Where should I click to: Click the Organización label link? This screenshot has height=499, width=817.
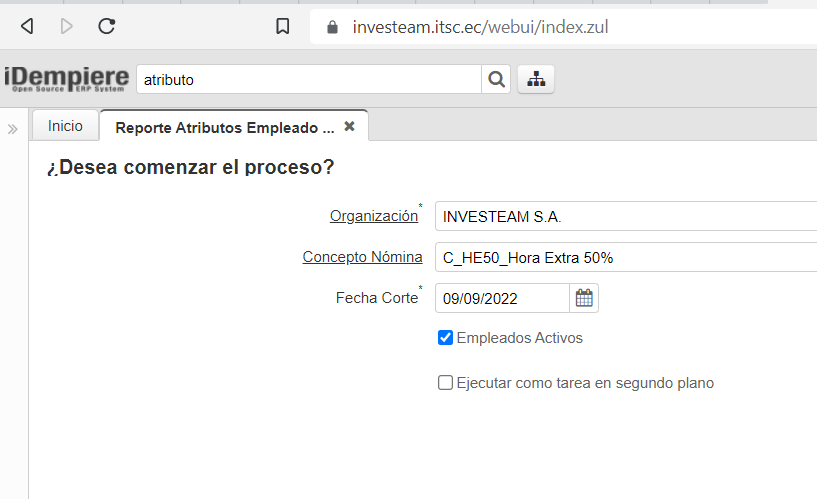pyautogui.click(x=373, y=216)
